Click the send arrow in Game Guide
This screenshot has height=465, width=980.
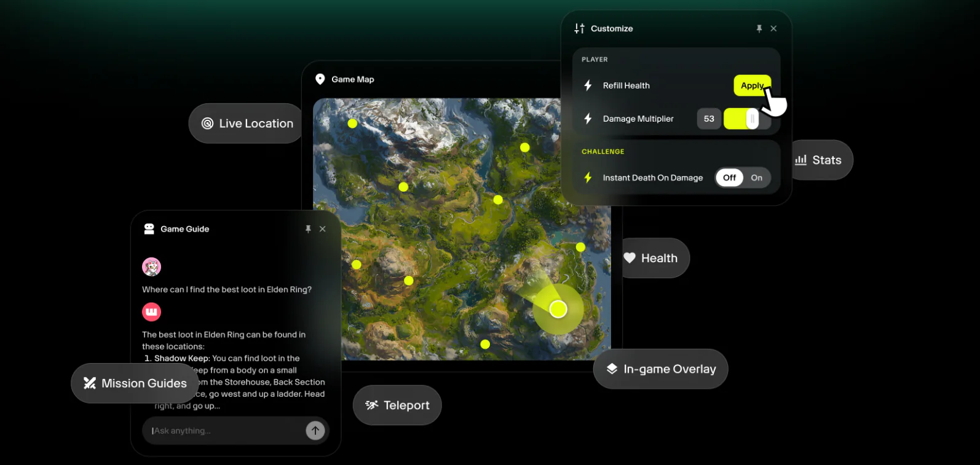315,431
